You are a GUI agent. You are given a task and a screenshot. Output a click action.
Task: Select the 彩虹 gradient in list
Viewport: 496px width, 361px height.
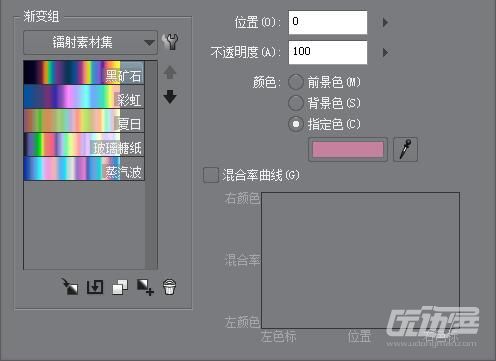click(84, 97)
